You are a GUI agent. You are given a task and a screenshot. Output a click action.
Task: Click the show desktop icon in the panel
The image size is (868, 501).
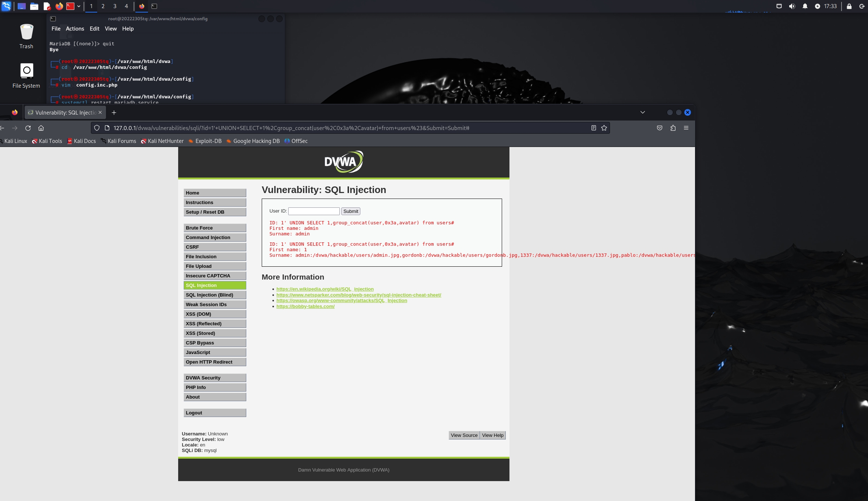[x=22, y=6]
